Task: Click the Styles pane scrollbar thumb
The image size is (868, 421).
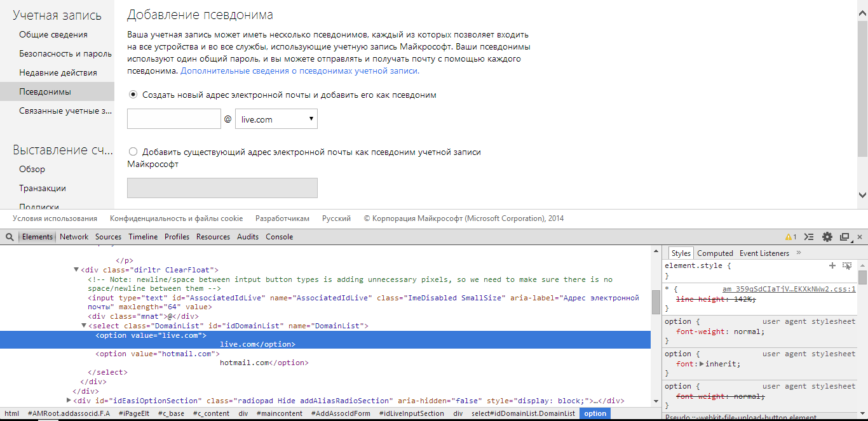Action: (x=862, y=277)
